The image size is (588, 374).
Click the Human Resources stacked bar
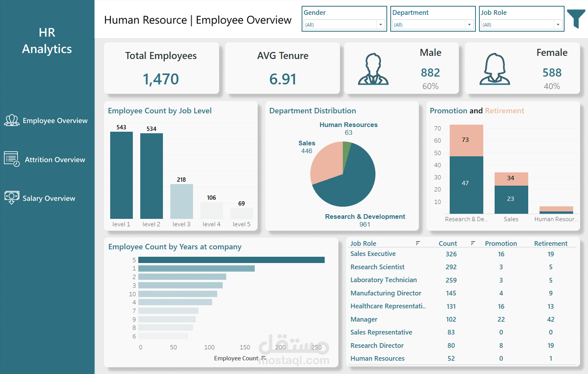[x=556, y=210]
